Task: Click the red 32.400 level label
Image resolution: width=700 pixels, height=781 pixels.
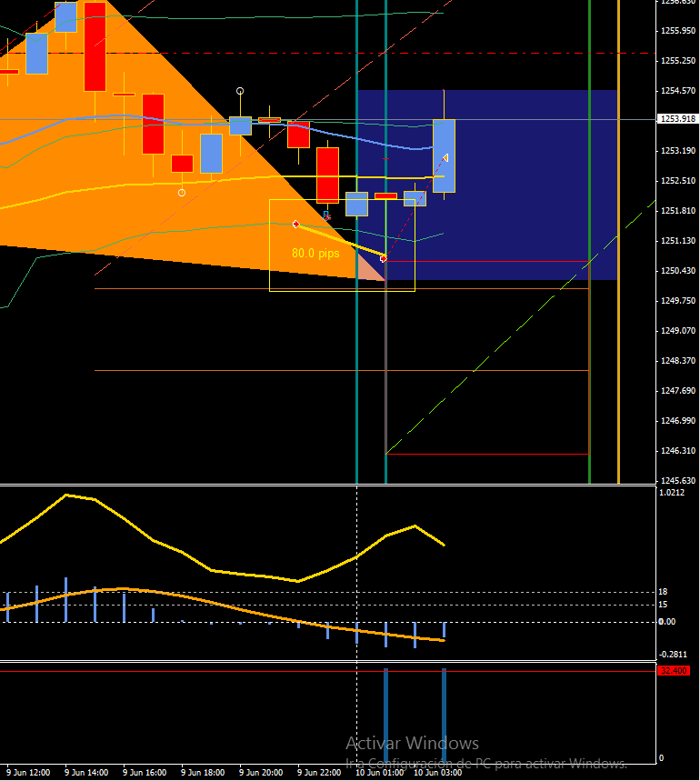Action: 674,671
